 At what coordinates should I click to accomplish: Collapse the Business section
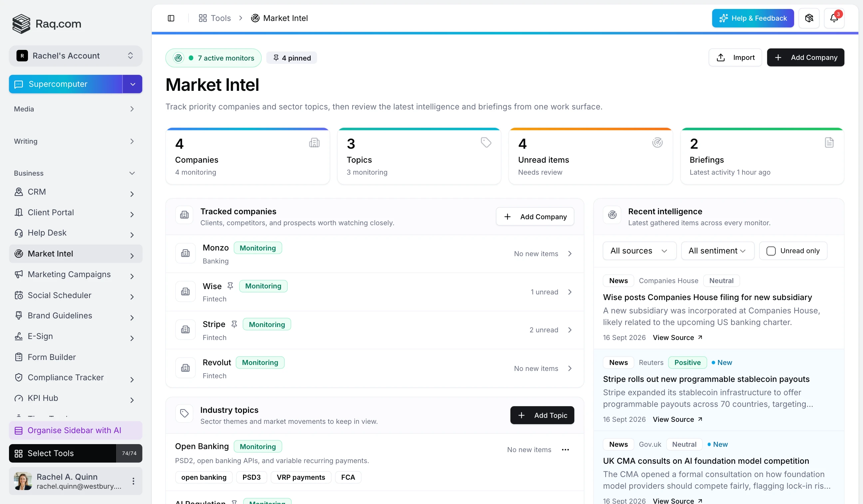(x=75, y=173)
